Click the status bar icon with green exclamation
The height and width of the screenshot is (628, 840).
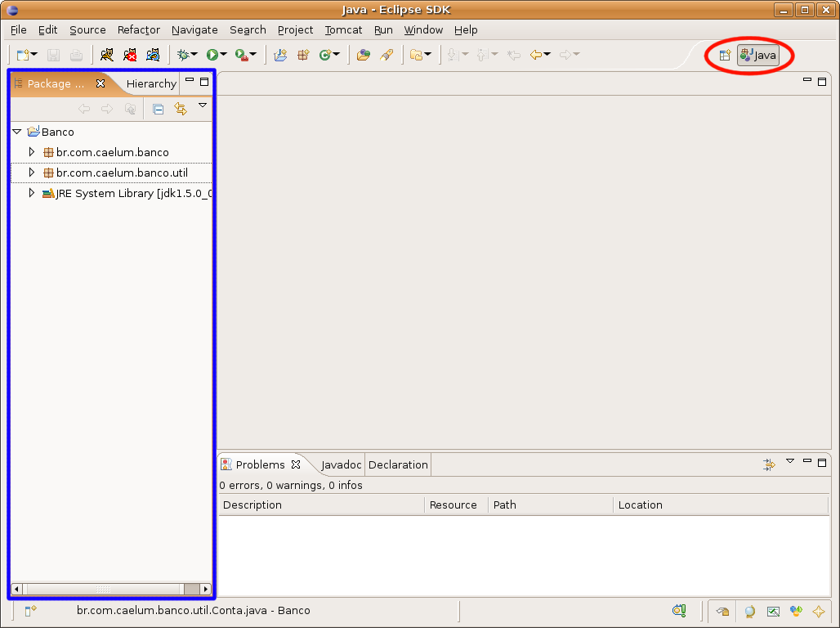[x=679, y=610]
